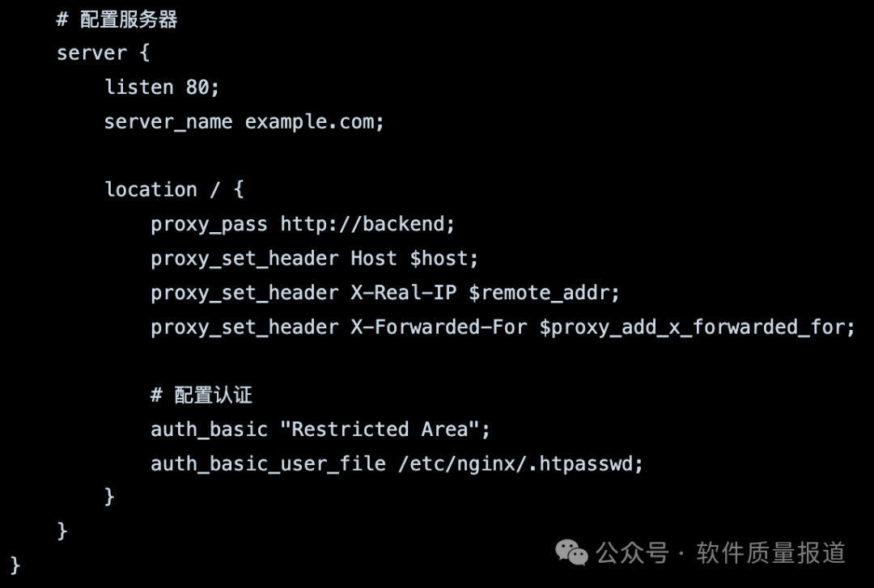Click the '$remote_addr' variable

pyautogui.click(x=544, y=293)
